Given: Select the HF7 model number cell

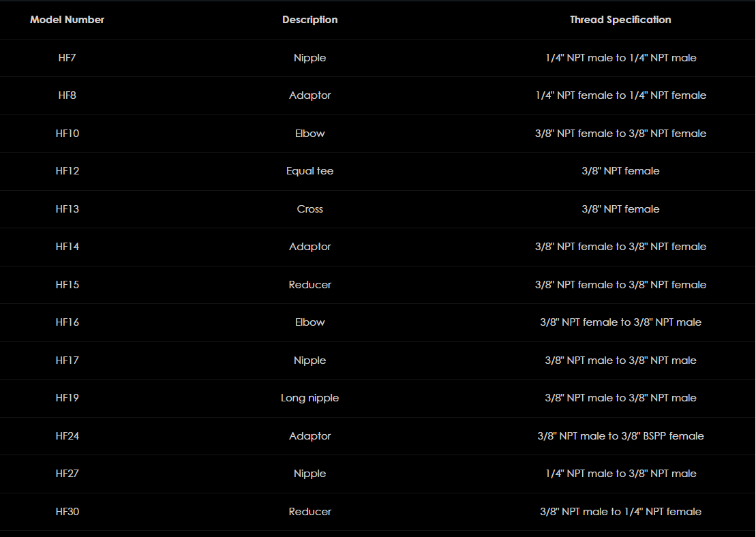Looking at the screenshot, I should pyautogui.click(x=67, y=58).
